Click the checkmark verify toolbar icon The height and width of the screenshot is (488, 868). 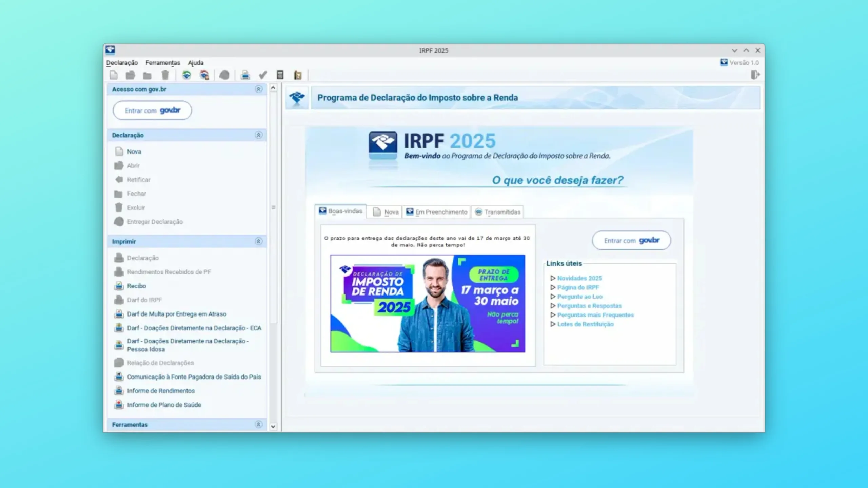click(263, 75)
